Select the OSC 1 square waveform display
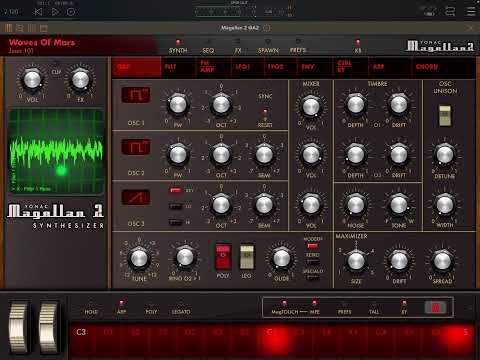Screen dimensions: 480x360 coord(136,95)
